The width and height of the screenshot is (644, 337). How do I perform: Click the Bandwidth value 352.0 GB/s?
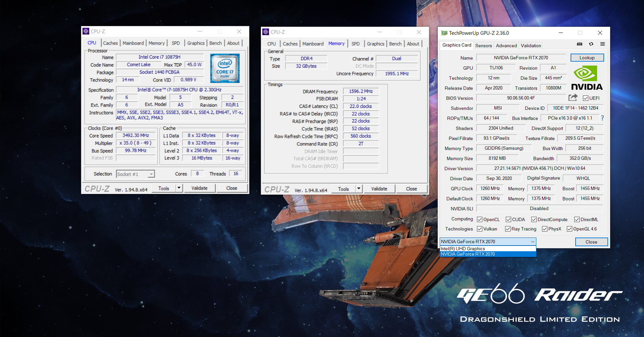pyautogui.click(x=580, y=158)
